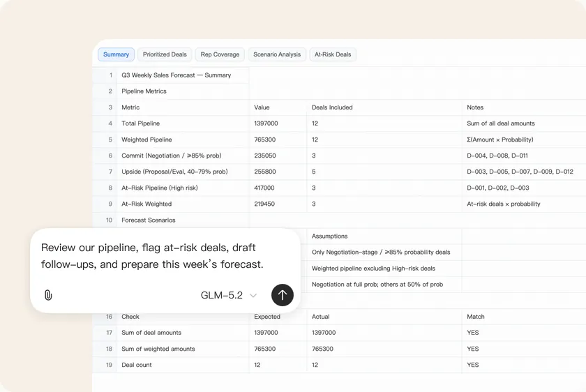The image size is (586, 392).
Task: Click the 'Match' header cell
Action: point(524,317)
